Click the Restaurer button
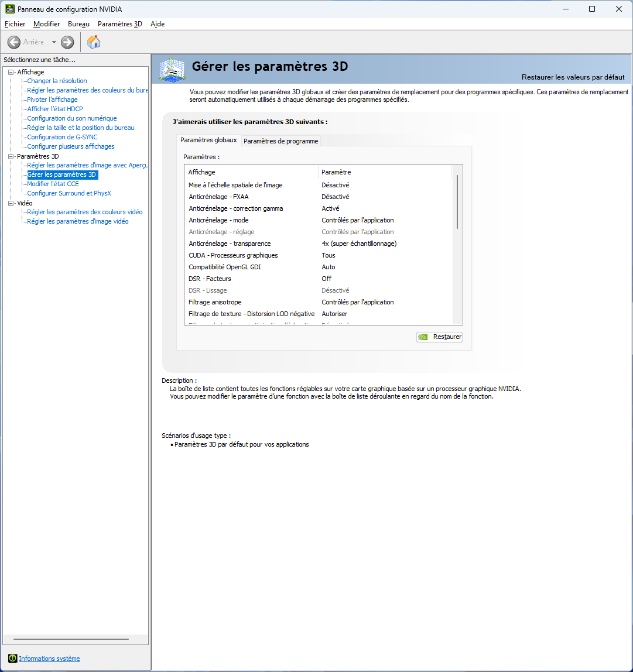 (439, 337)
